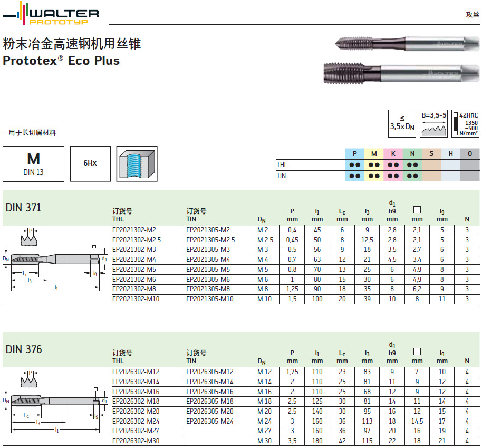Click the 6HX tolerance class box
The height and width of the screenshot is (448, 482).
point(90,164)
